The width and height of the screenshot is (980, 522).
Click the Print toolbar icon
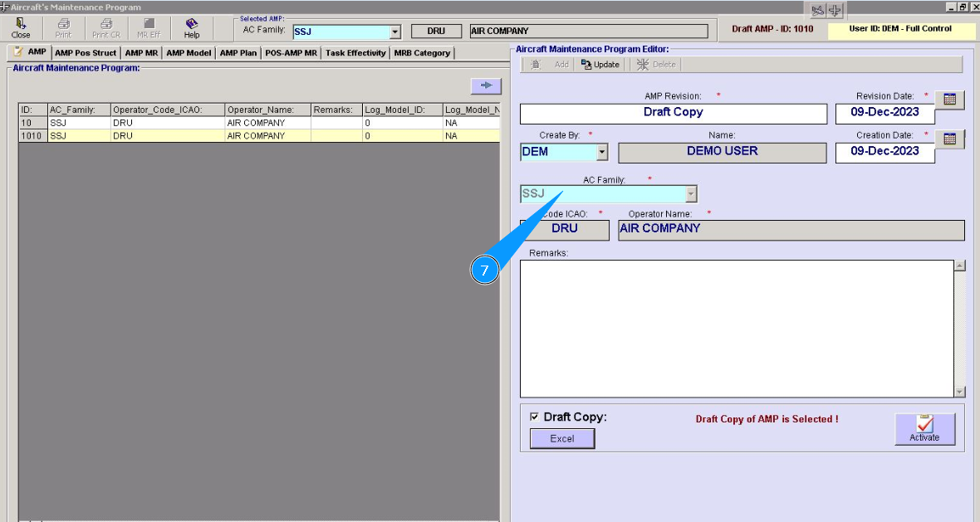(63, 28)
